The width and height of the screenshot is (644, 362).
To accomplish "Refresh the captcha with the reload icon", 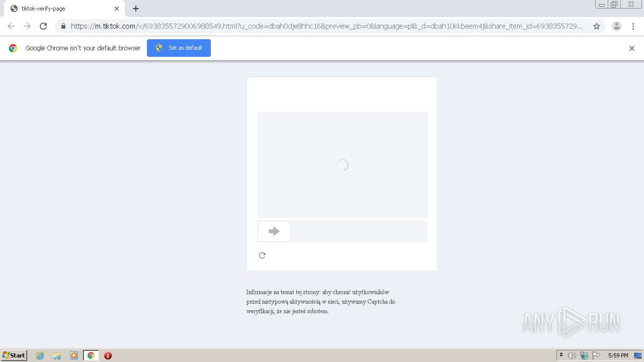I will (x=262, y=255).
